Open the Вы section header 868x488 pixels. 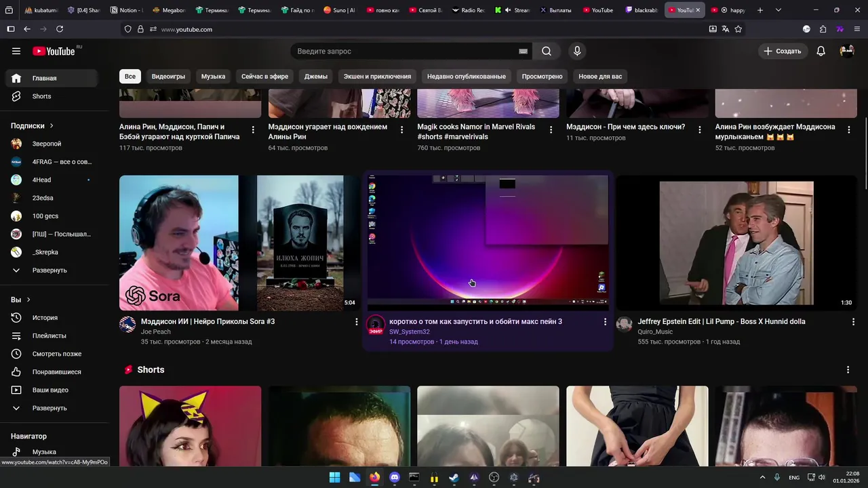[x=20, y=300]
